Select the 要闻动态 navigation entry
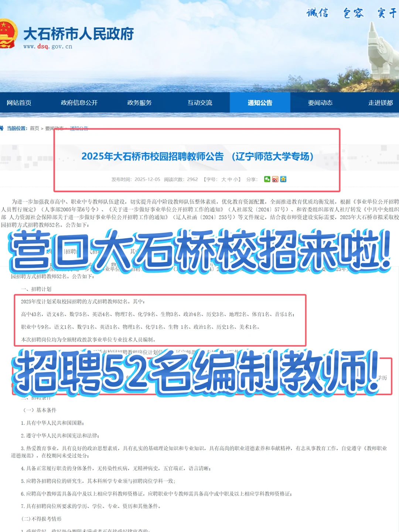Screen dimensions: 399x532 tap(320, 103)
